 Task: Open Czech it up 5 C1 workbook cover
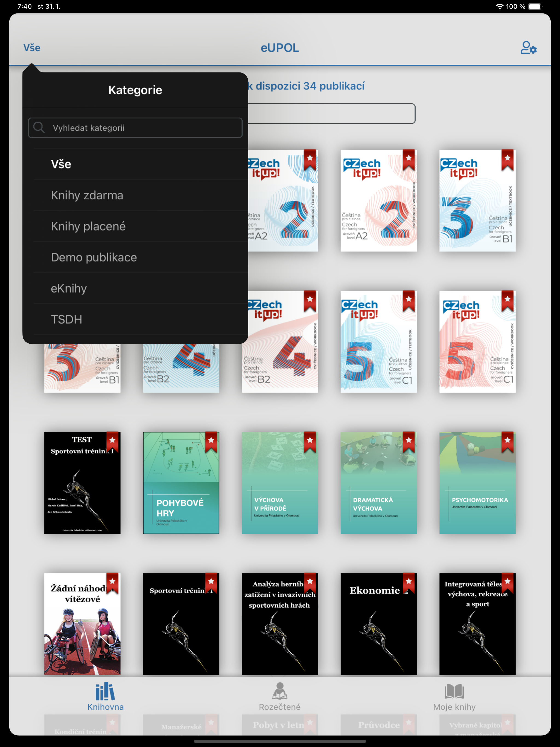pos(477,342)
